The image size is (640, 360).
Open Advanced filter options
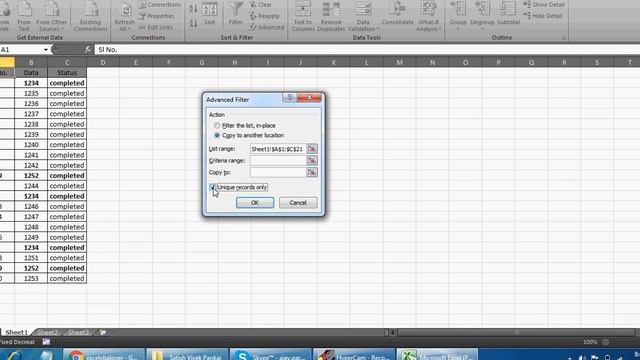coord(267,27)
